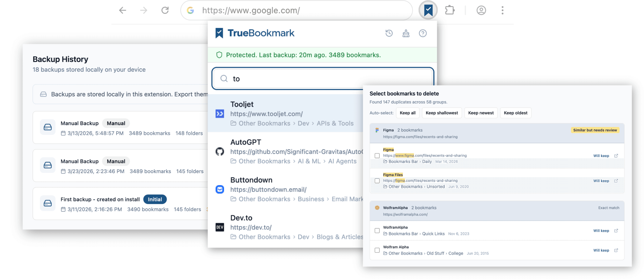Screen dimensions: 644x279
Task: Click the https://buttondown.email/ URL
Action: (268, 189)
